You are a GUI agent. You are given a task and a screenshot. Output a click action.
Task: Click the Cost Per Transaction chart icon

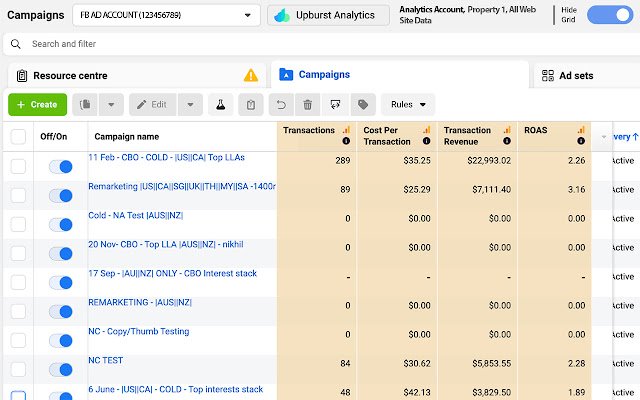coord(427,130)
